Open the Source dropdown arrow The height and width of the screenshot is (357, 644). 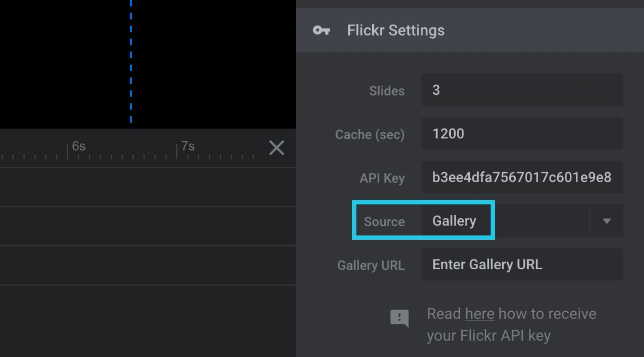tap(607, 221)
